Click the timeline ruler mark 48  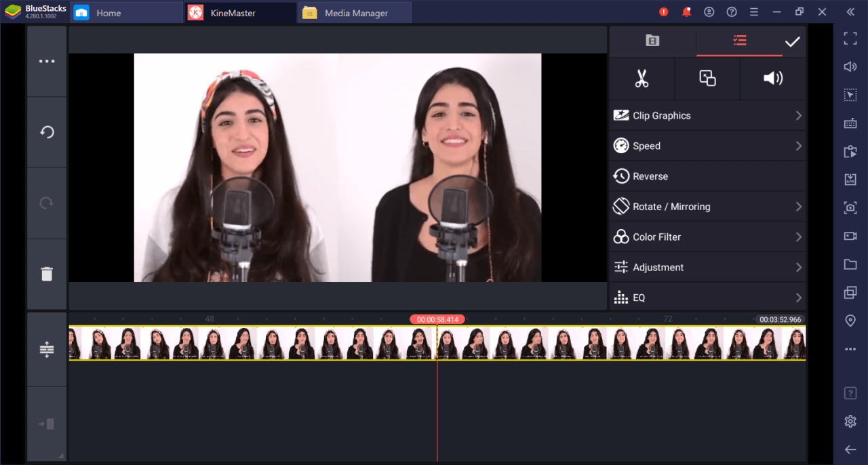coord(210,319)
